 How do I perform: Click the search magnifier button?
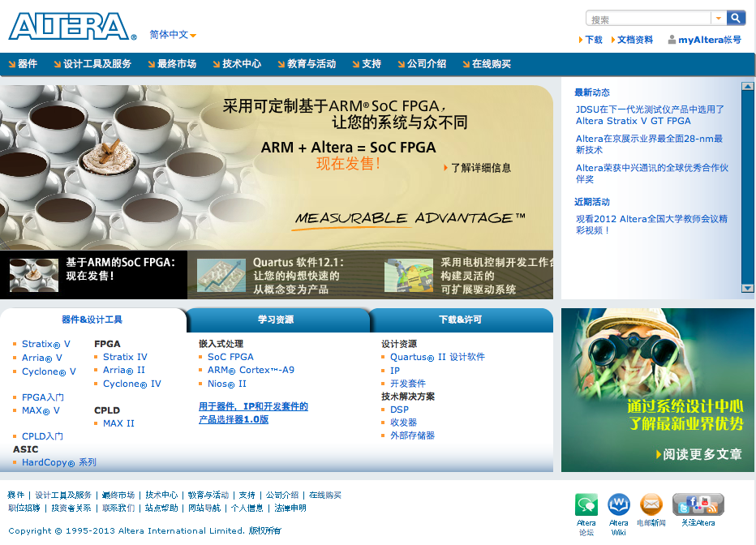pos(736,19)
